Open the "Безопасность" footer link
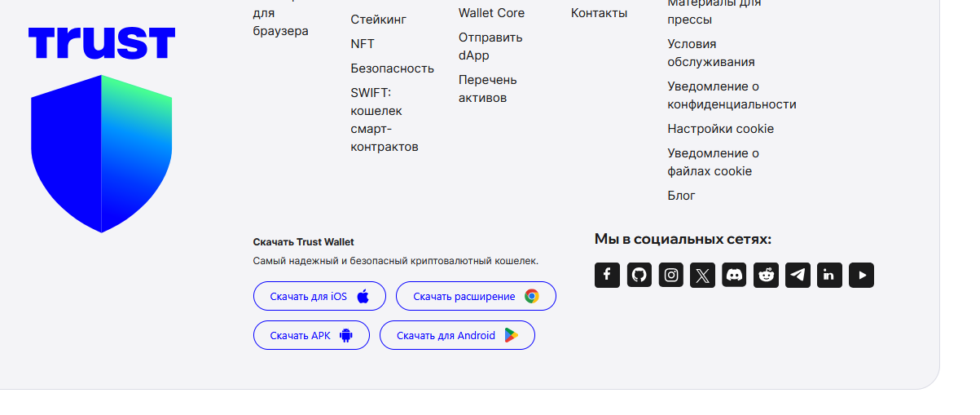Viewport: 980px width, 415px height. pos(393,68)
